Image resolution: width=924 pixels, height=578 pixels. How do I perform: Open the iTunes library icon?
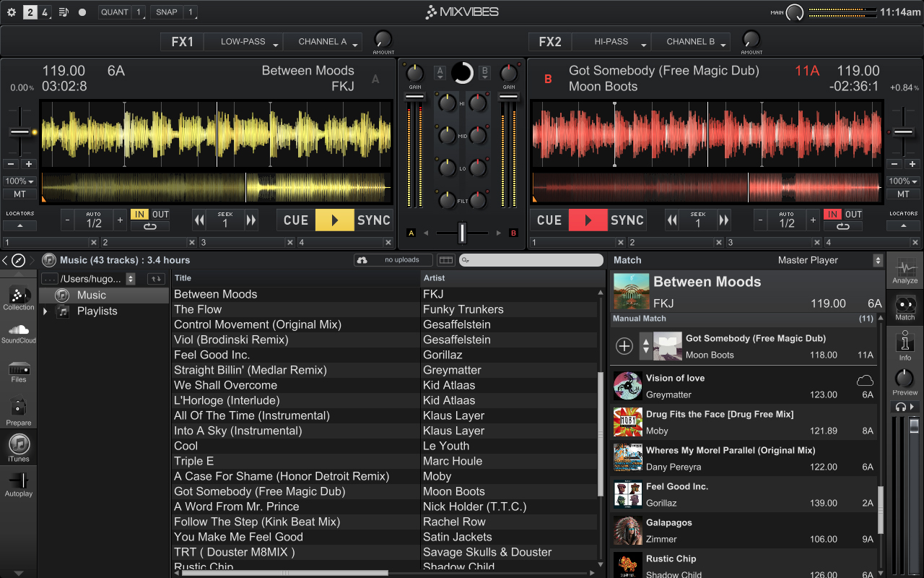pyautogui.click(x=19, y=445)
